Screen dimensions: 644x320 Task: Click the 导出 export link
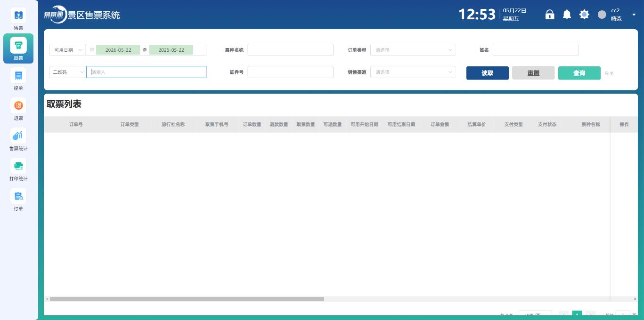pyautogui.click(x=609, y=73)
